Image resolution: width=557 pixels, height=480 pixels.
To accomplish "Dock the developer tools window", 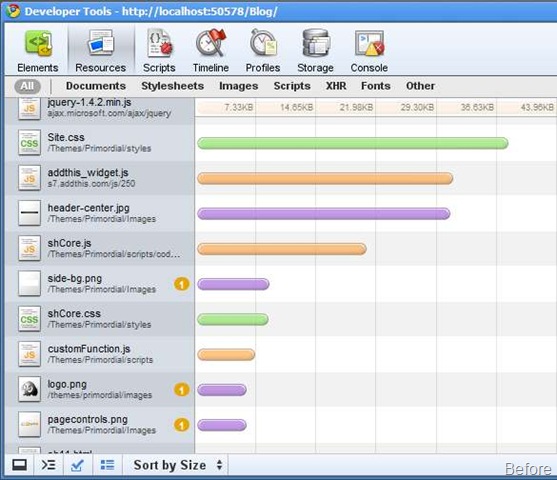I will 20,465.
